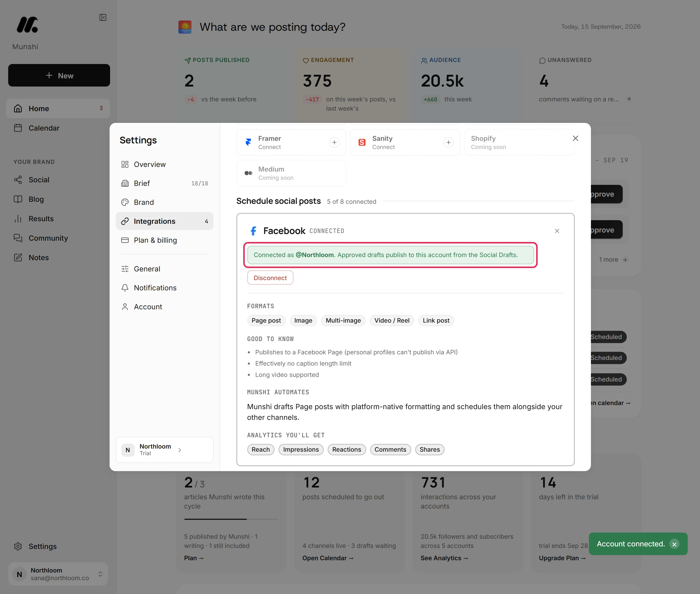Click the Sanity Connect card

click(405, 142)
